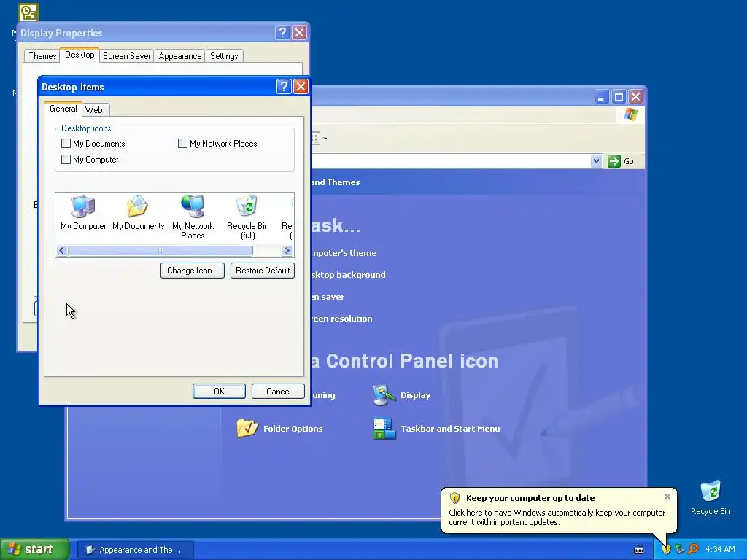This screenshot has width=747, height=560.
Task: Click the magnifier icon in system tray
Action: pos(694,550)
